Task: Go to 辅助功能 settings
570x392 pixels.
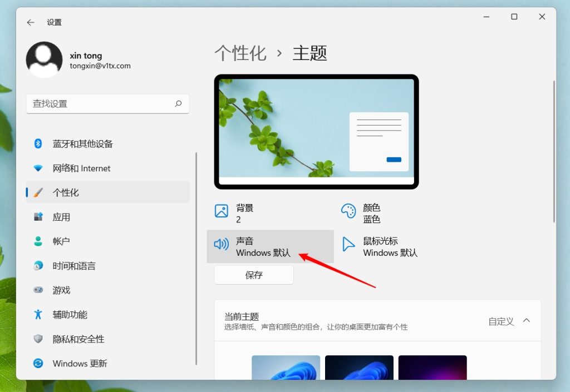Action: tap(107, 314)
